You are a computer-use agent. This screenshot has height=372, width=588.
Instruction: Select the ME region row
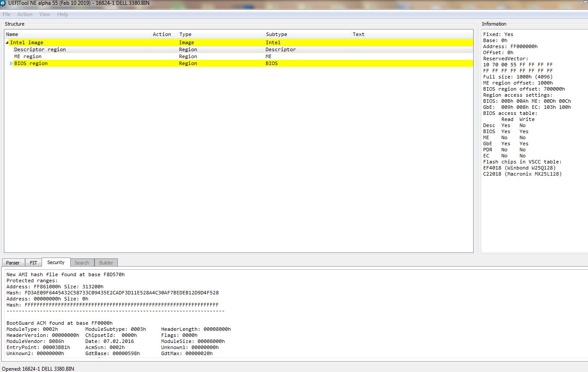tap(239, 56)
